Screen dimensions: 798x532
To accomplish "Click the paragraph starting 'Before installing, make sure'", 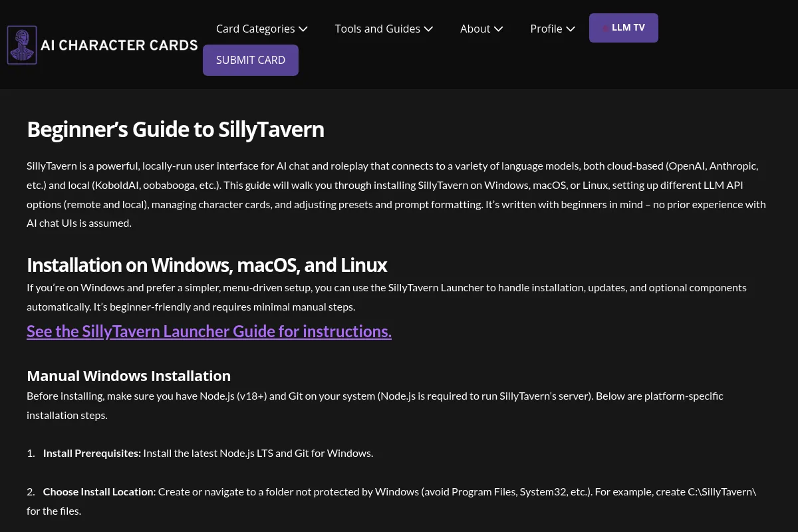I will pyautogui.click(x=375, y=406).
